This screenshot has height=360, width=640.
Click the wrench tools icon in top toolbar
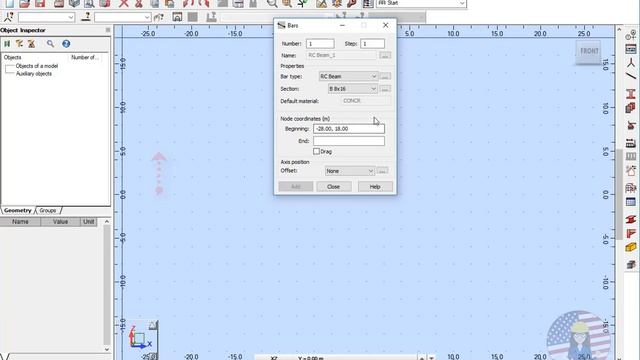point(352,4)
